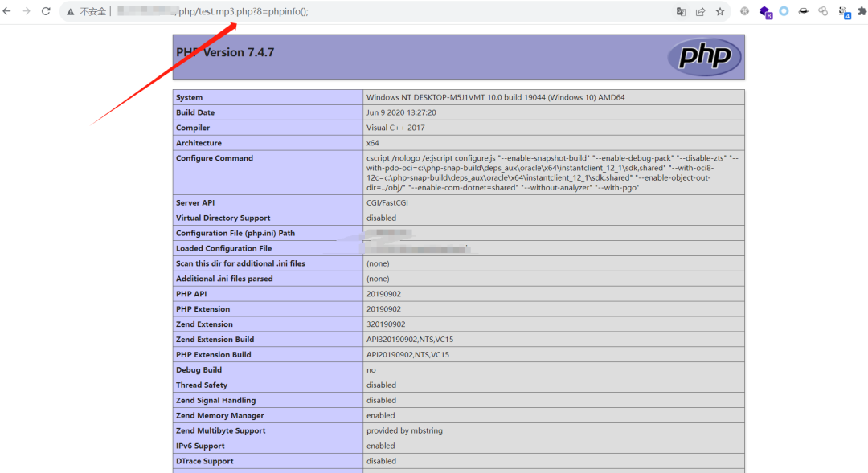
Task: Select the x64 architecture value
Action: tap(373, 143)
